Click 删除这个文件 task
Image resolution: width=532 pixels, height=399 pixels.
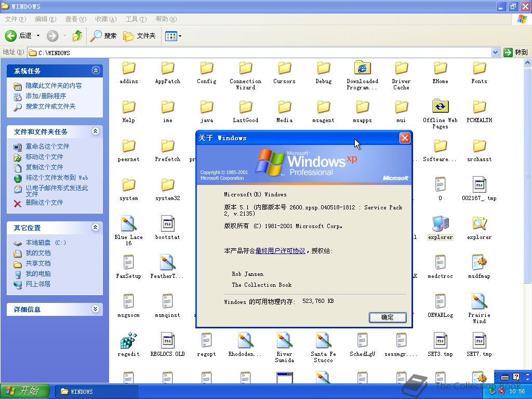point(45,203)
